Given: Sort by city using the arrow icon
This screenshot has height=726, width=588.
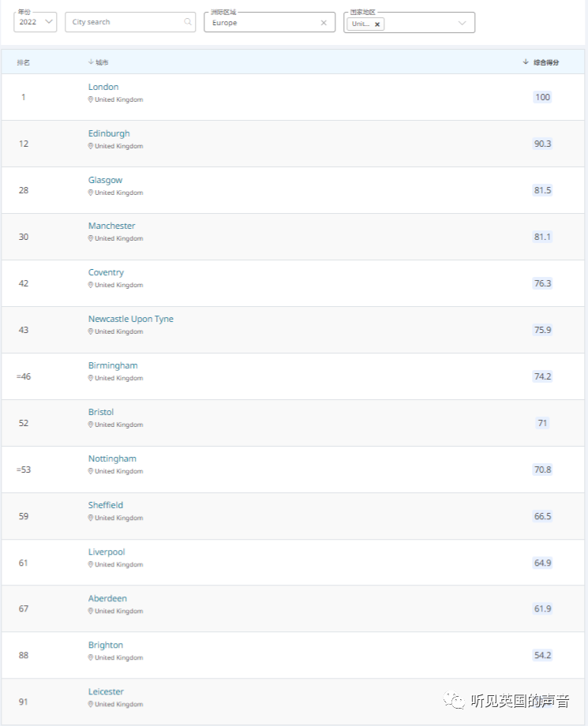Looking at the screenshot, I should pyautogui.click(x=91, y=62).
